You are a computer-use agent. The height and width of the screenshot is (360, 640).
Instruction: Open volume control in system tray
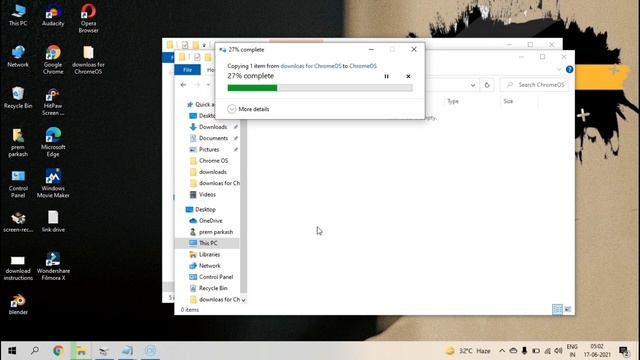click(558, 351)
